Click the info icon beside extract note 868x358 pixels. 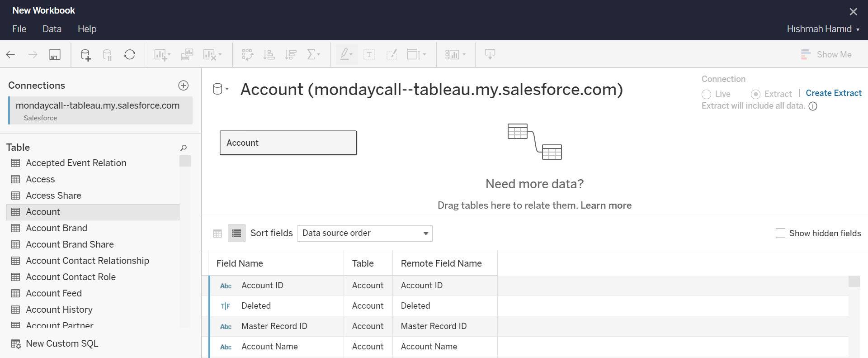point(813,106)
